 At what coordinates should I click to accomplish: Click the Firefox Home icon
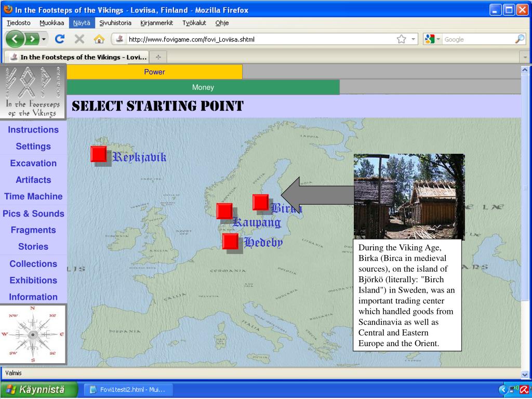tap(98, 39)
